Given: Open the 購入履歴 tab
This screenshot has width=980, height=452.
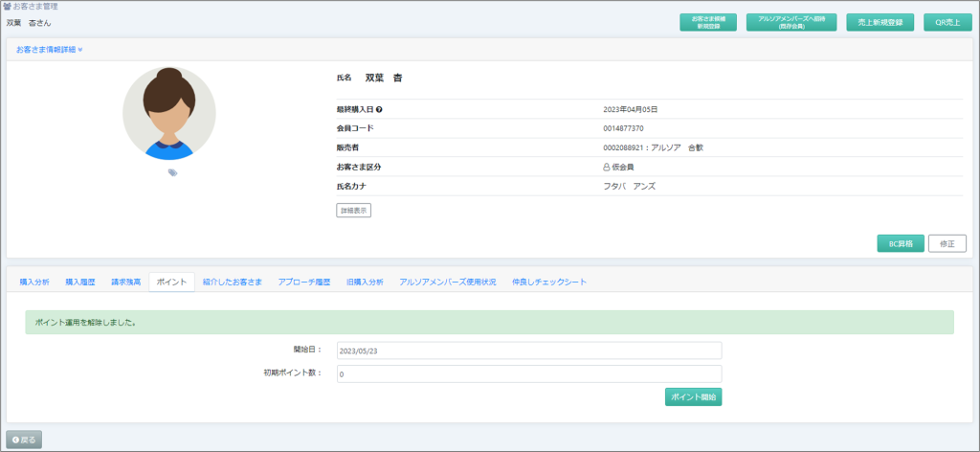Looking at the screenshot, I should [x=80, y=282].
